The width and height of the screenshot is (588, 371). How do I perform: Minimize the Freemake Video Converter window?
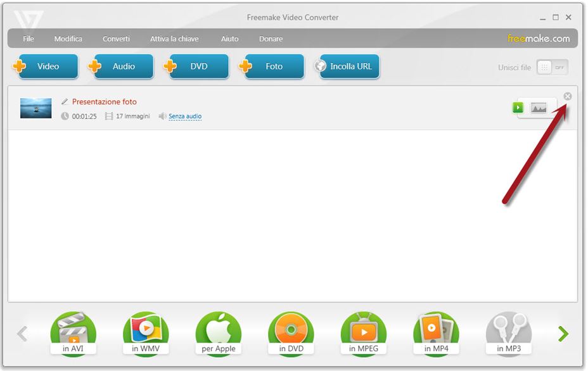pyautogui.click(x=542, y=18)
